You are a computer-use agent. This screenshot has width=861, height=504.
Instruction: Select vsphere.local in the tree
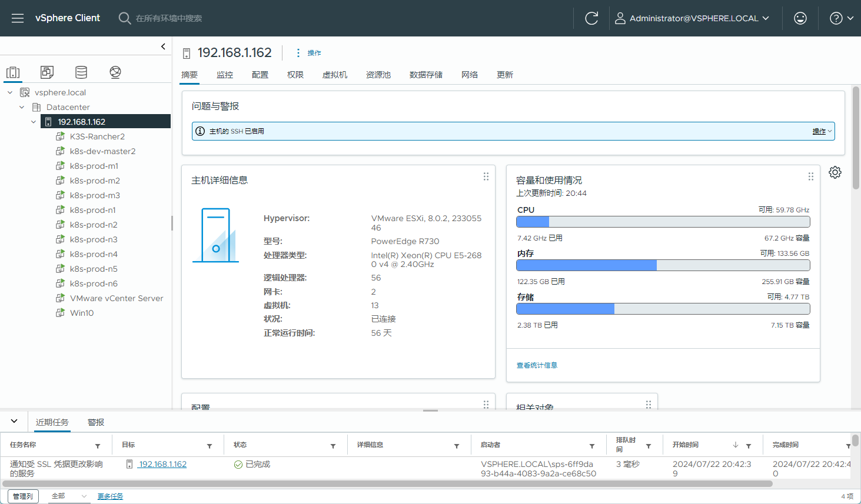(x=60, y=92)
